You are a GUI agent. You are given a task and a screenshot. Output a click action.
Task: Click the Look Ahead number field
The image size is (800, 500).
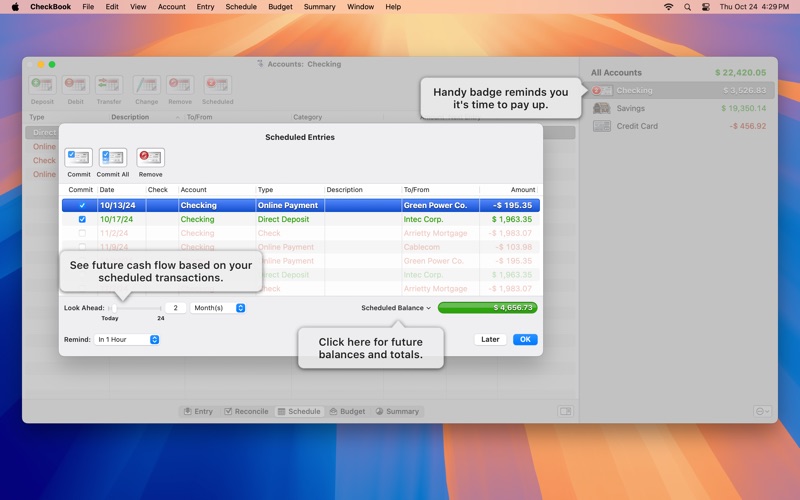(x=175, y=308)
